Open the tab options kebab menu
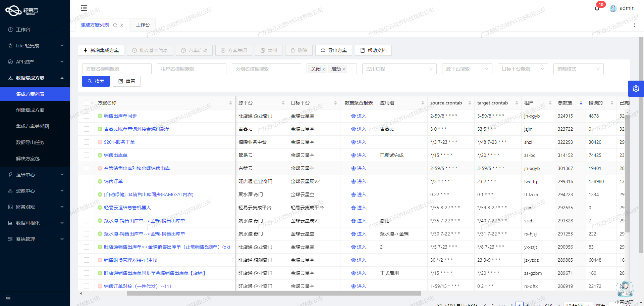 click(634, 25)
